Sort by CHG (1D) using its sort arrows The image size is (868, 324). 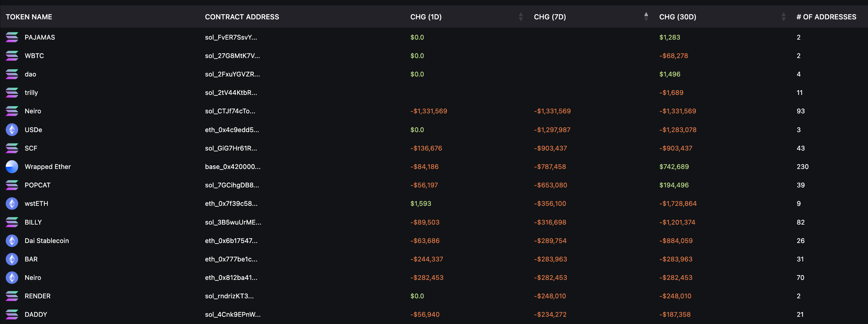(x=520, y=17)
